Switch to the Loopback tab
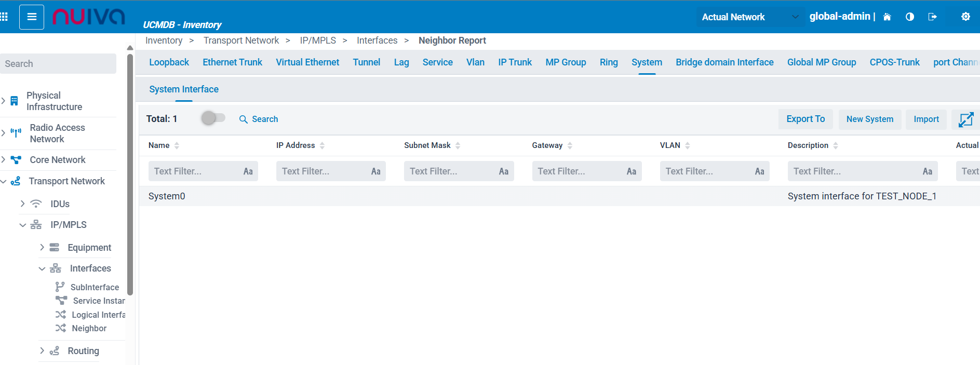 [169, 62]
